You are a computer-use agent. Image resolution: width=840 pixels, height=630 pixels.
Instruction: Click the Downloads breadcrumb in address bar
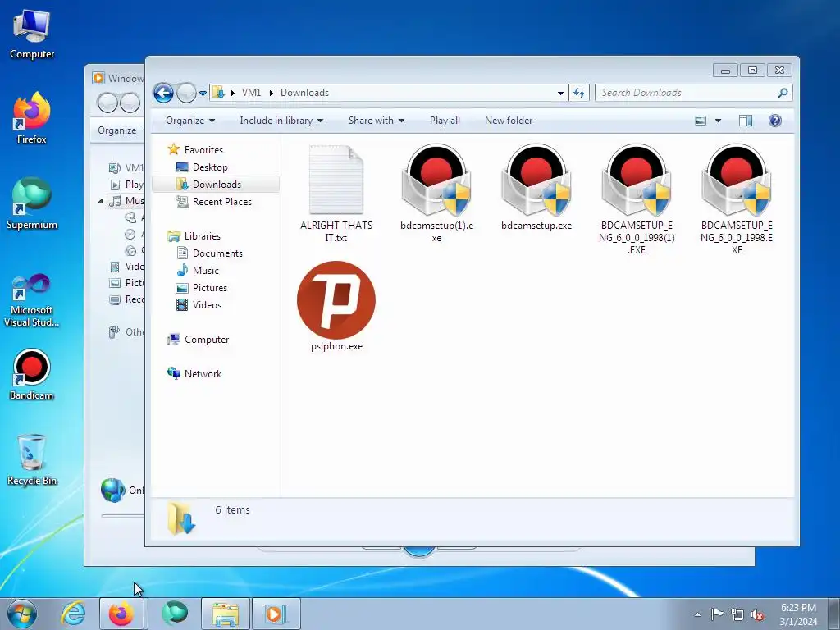point(304,93)
